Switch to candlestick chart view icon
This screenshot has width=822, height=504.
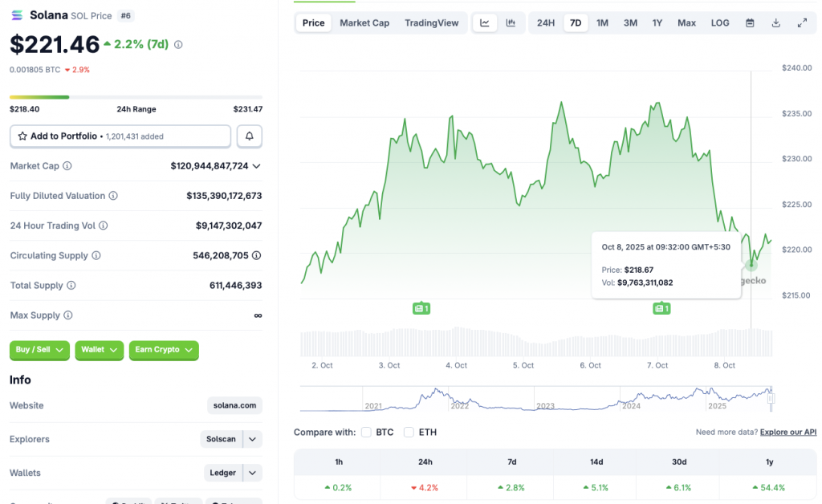(511, 23)
